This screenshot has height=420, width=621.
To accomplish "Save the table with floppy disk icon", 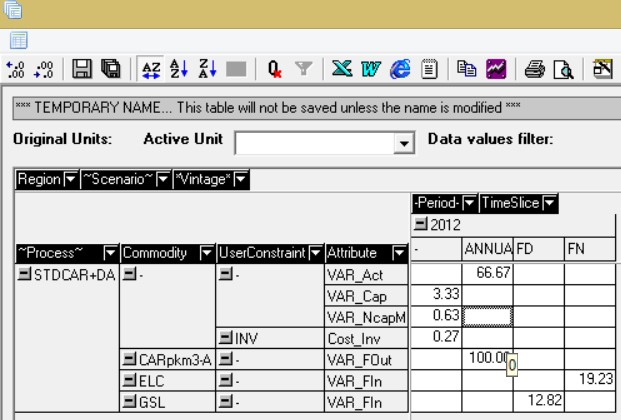I will pyautogui.click(x=82, y=69).
